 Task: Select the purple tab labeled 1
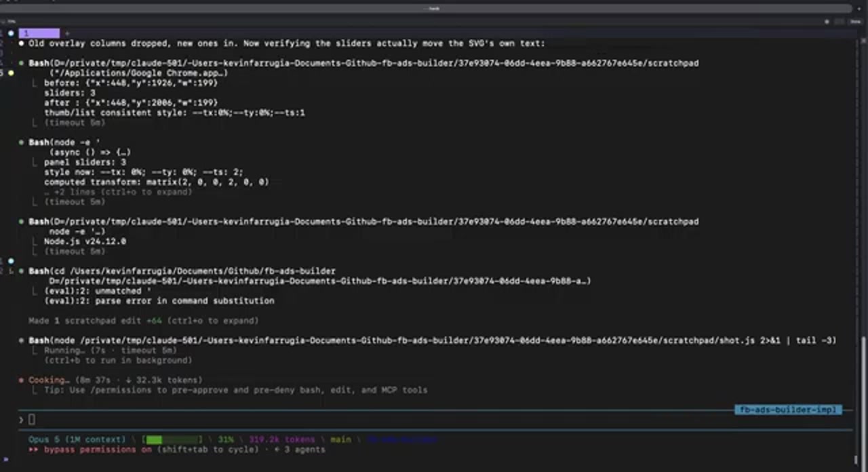[x=39, y=33]
